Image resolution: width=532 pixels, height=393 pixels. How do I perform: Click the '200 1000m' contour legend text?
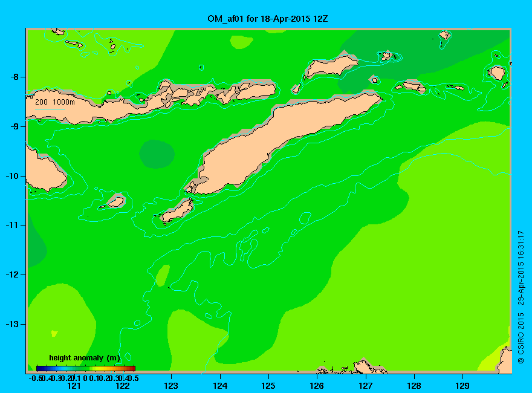pos(55,102)
